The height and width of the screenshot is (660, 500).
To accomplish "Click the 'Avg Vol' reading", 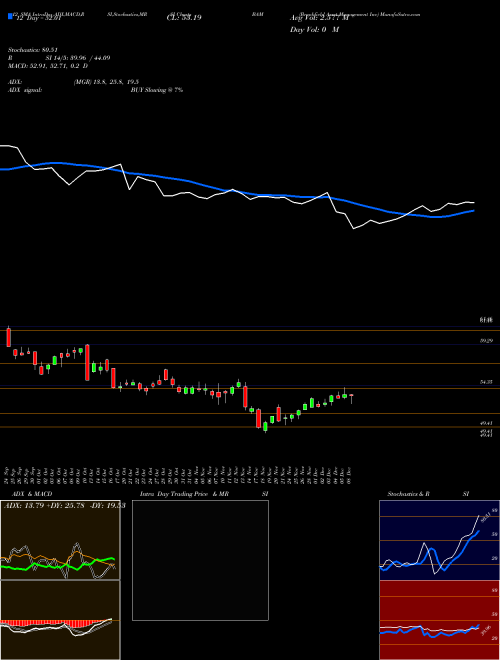I will coord(320,18).
